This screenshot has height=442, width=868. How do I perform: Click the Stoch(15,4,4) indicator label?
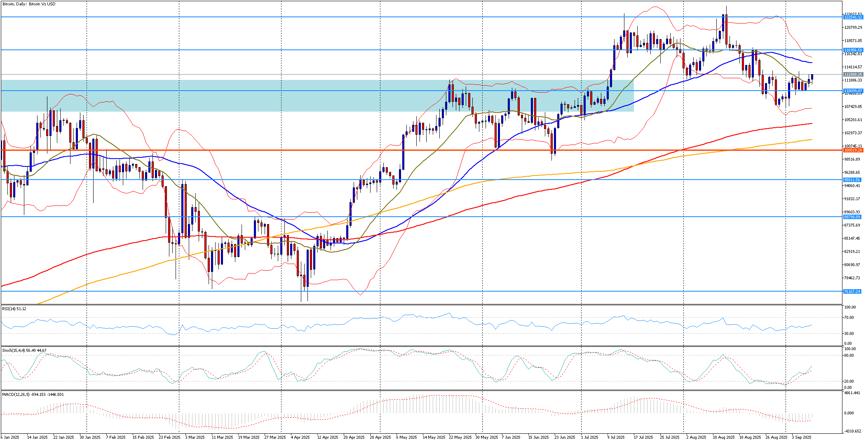point(24,351)
